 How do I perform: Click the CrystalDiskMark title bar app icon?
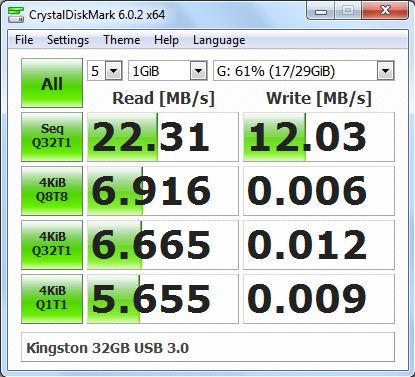[16, 15]
